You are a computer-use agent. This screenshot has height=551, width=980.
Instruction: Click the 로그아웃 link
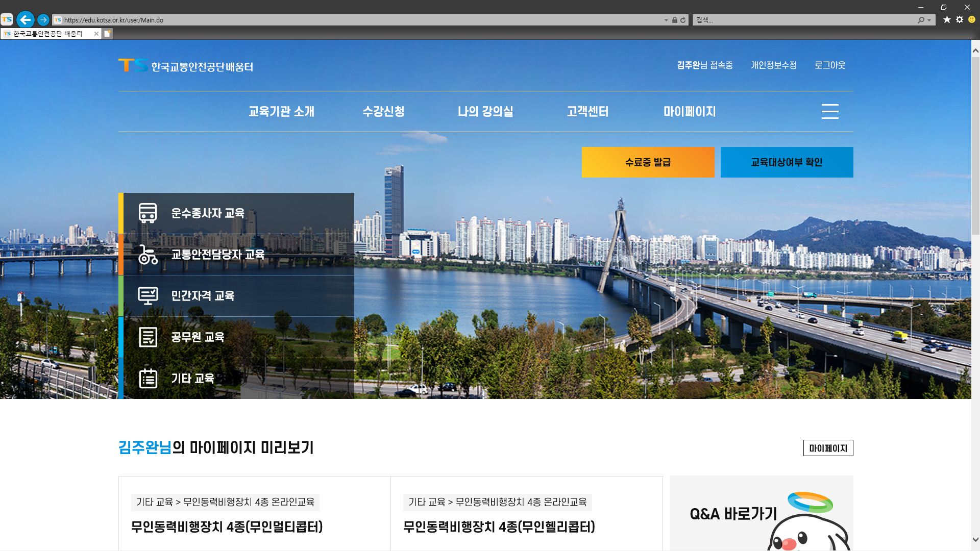coord(830,65)
